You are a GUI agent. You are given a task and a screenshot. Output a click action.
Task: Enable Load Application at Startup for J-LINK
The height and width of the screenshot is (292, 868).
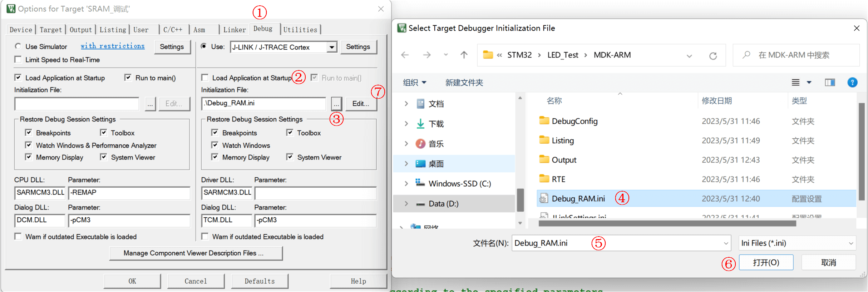[205, 78]
